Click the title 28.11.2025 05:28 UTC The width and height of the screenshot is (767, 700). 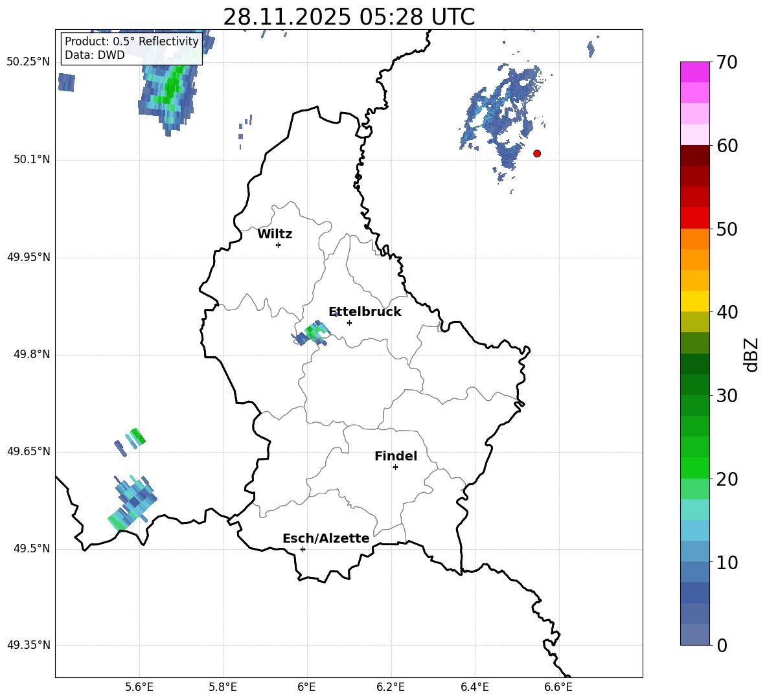tap(349, 17)
